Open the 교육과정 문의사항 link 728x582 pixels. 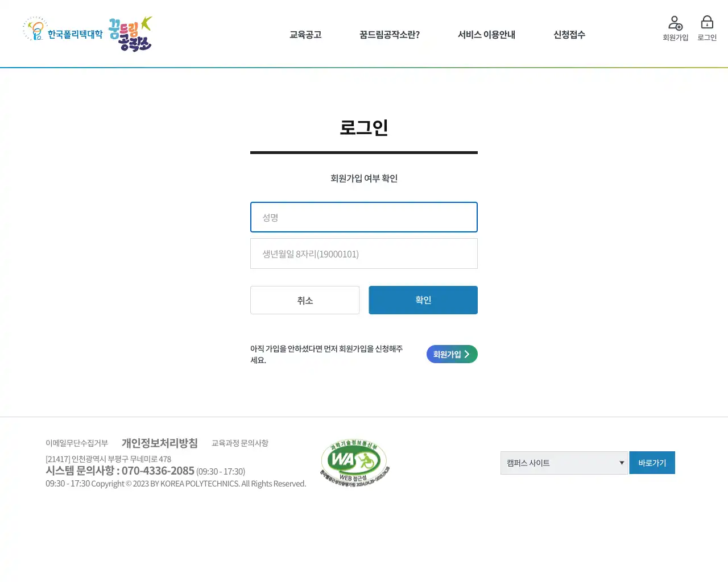tap(240, 443)
